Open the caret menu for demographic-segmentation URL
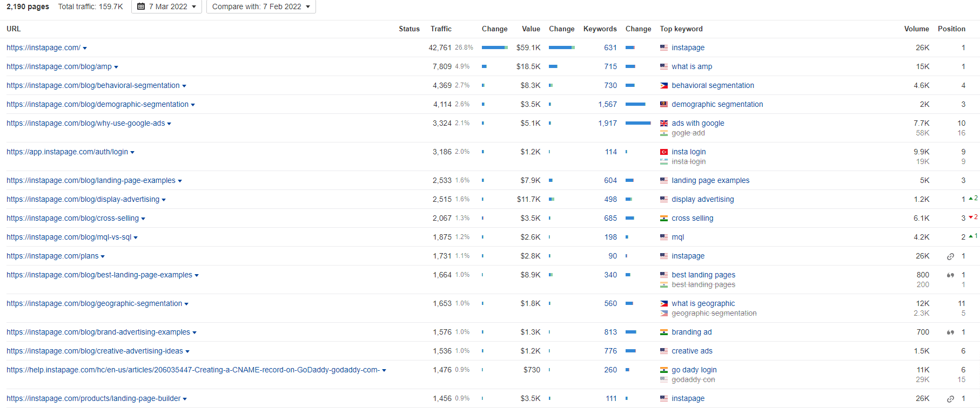The height and width of the screenshot is (408, 980). tap(193, 105)
